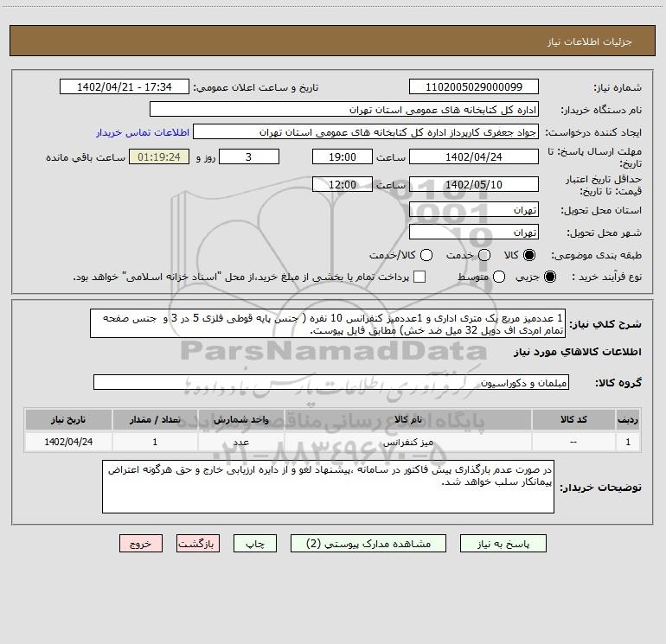Click the تعداد / مقدار column header

tap(155, 420)
